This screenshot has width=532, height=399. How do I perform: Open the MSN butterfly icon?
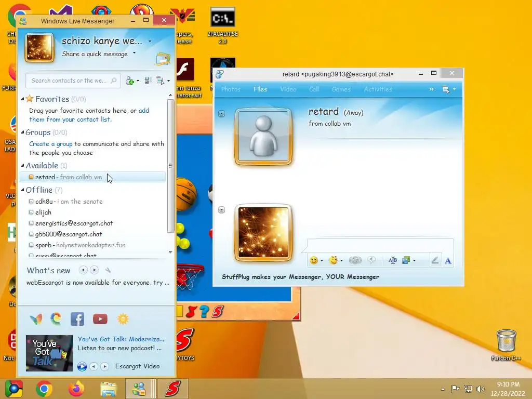[x=36, y=320]
